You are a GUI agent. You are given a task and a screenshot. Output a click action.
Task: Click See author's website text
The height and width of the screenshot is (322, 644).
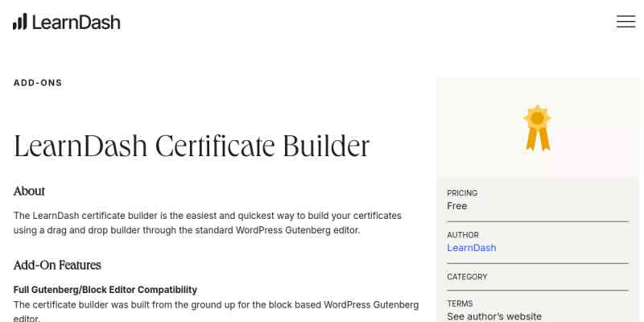click(x=494, y=316)
